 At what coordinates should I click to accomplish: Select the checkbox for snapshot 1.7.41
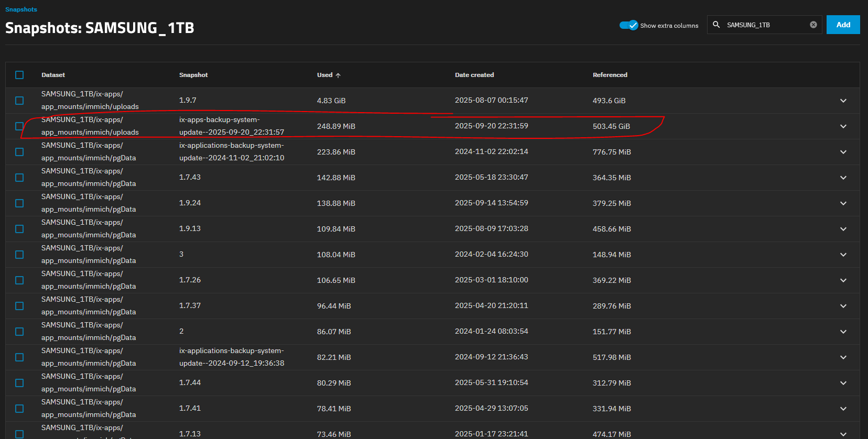19,409
